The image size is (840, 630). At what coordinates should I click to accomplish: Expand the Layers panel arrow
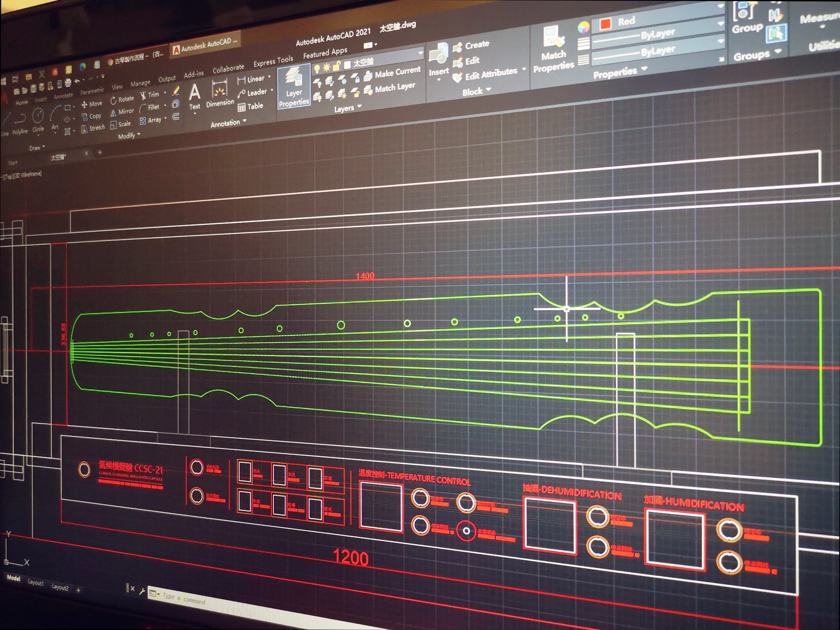point(360,107)
